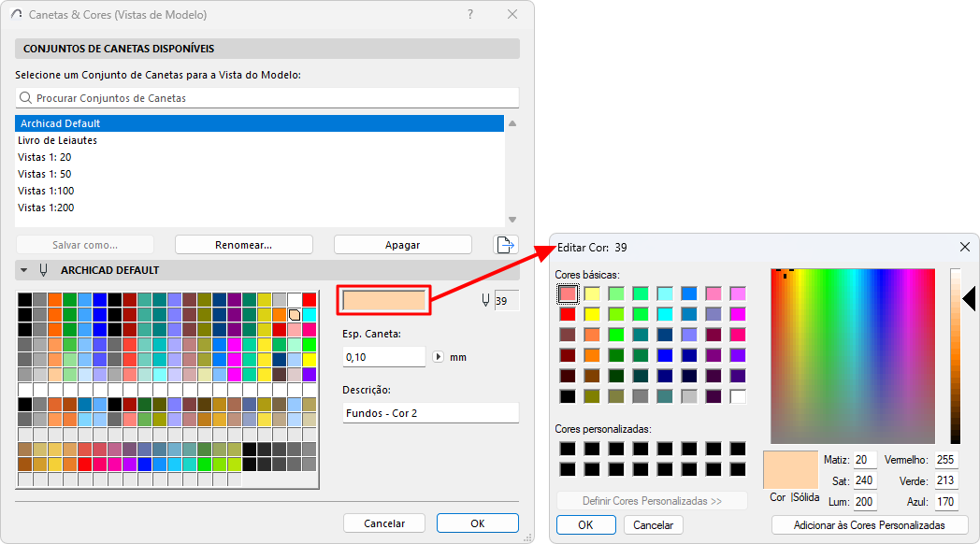980x544 pixels.
Task: Open help via the question mark icon
Action: click(469, 15)
